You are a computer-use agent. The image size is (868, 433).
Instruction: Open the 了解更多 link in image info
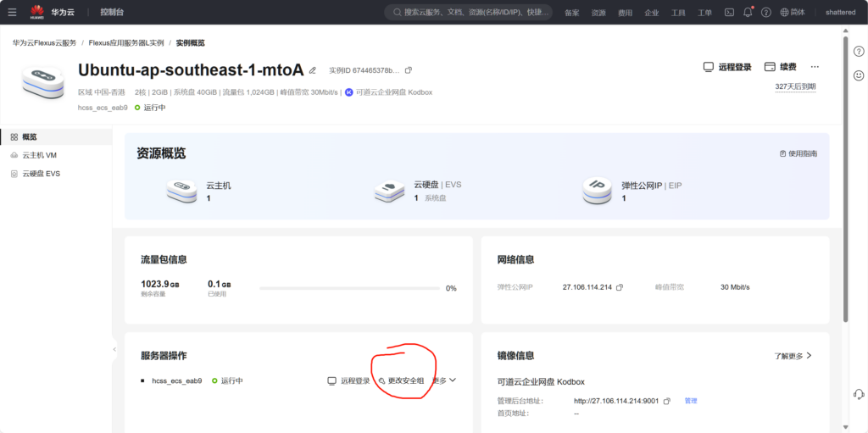(793, 356)
